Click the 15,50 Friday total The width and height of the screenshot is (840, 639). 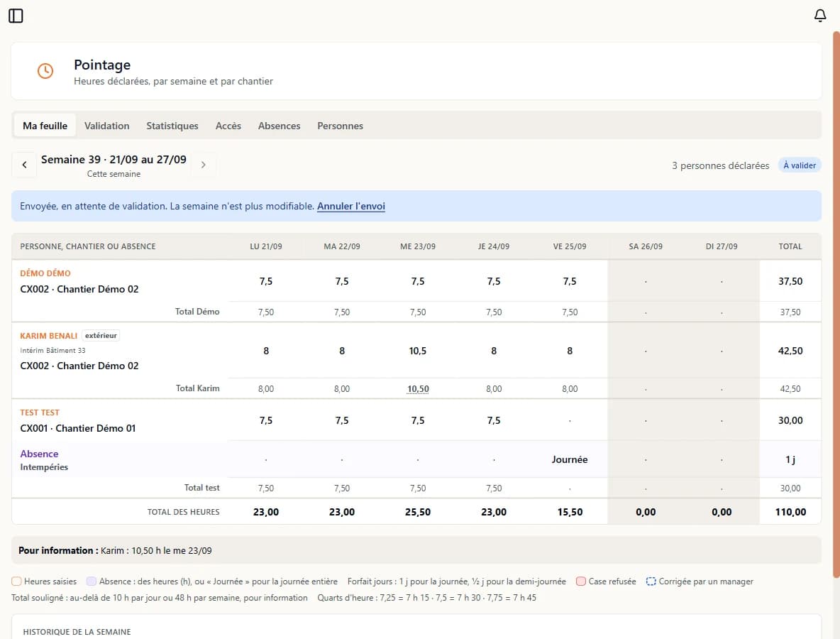[570, 513]
